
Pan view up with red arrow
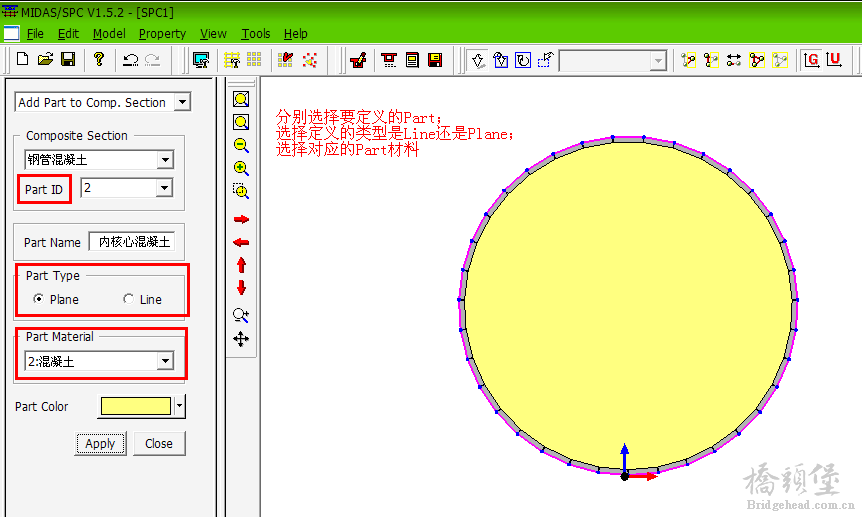[x=241, y=265]
